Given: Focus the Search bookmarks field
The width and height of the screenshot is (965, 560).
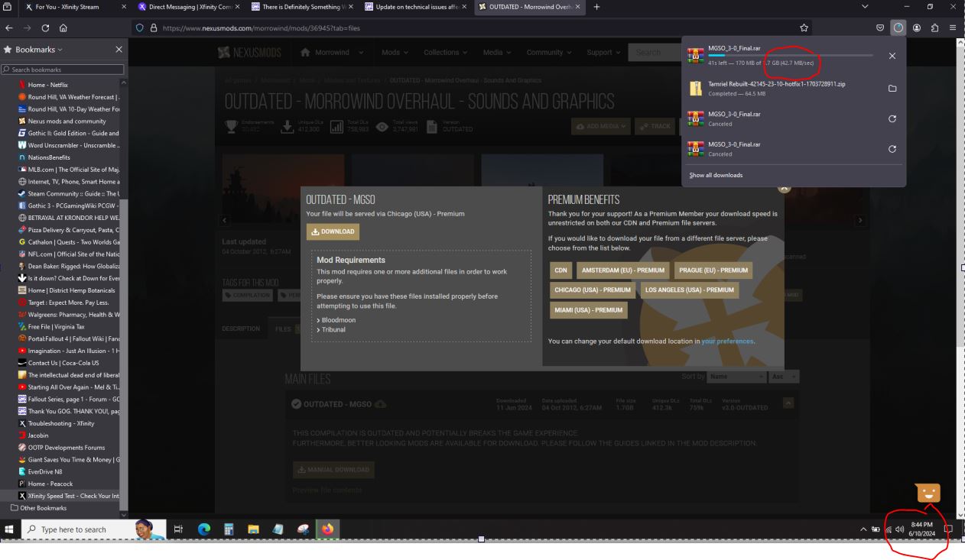Looking at the screenshot, I should pos(63,70).
